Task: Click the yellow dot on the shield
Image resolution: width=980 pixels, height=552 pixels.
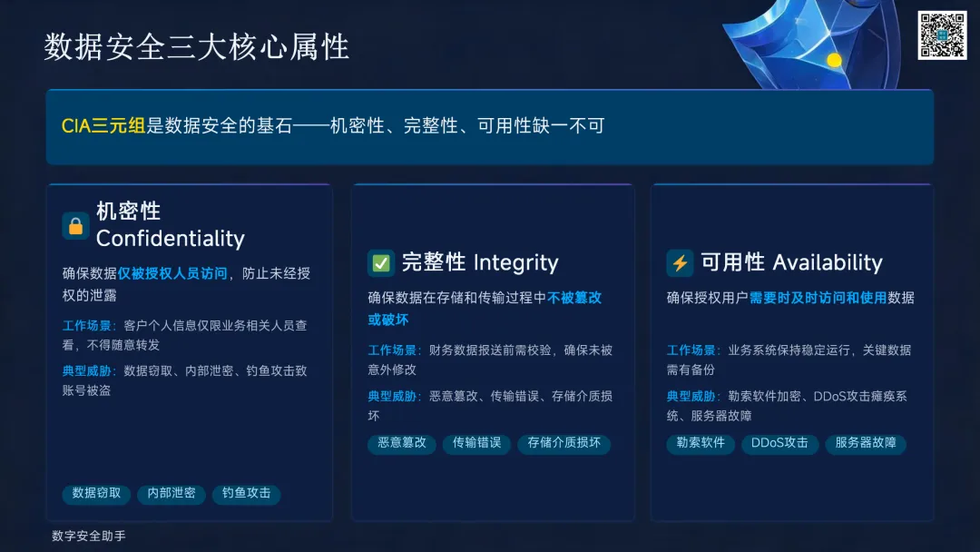Action: point(835,60)
